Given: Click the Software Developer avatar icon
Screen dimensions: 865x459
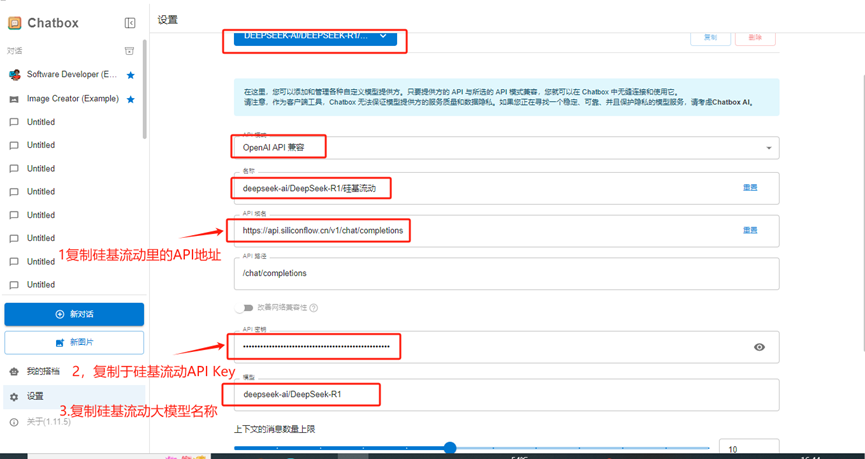Looking at the screenshot, I should click(15, 75).
